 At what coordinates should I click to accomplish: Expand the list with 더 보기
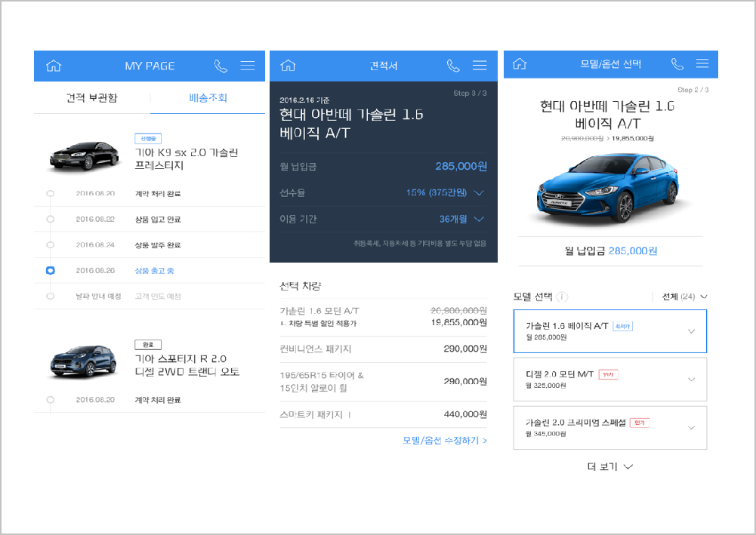pos(610,466)
